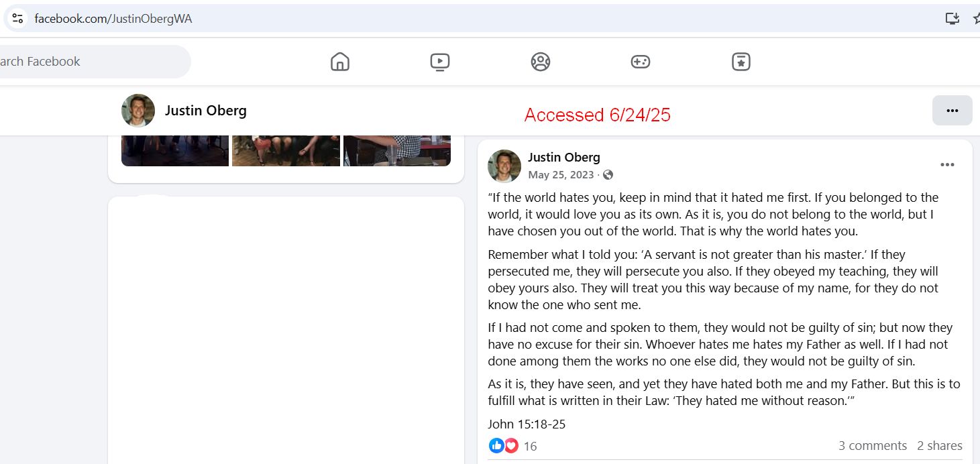This screenshot has height=464, width=980.
Task: Open the Gaming controller icon
Action: click(641, 62)
